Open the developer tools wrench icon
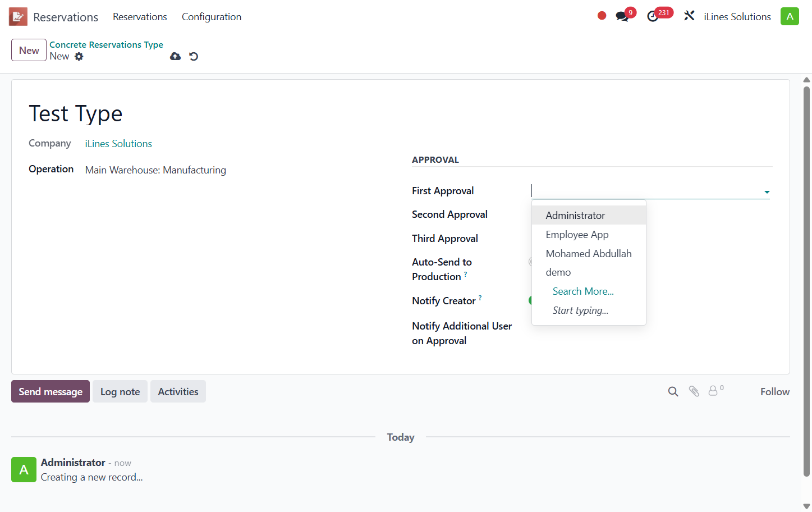The height and width of the screenshot is (512, 812). coord(689,16)
